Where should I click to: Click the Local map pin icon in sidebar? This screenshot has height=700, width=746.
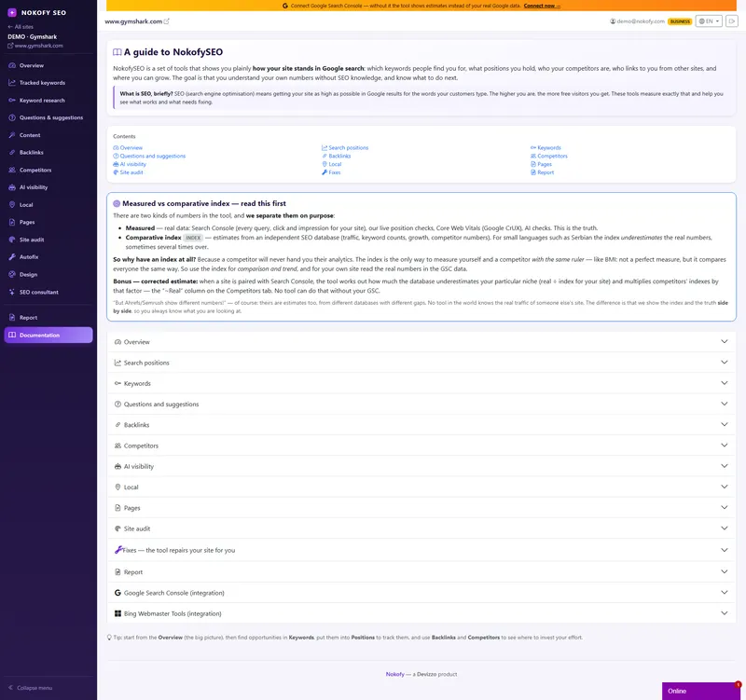(x=12, y=204)
